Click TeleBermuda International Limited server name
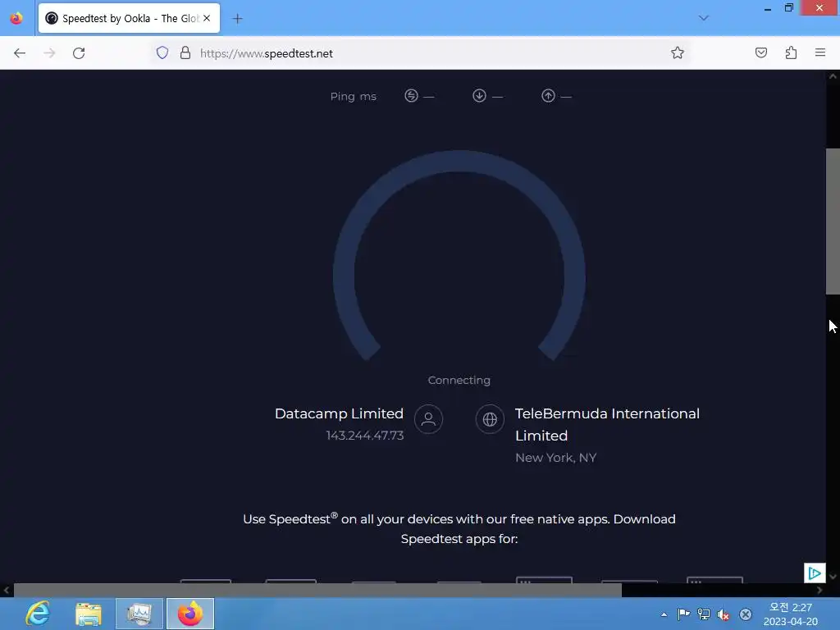 [607, 424]
